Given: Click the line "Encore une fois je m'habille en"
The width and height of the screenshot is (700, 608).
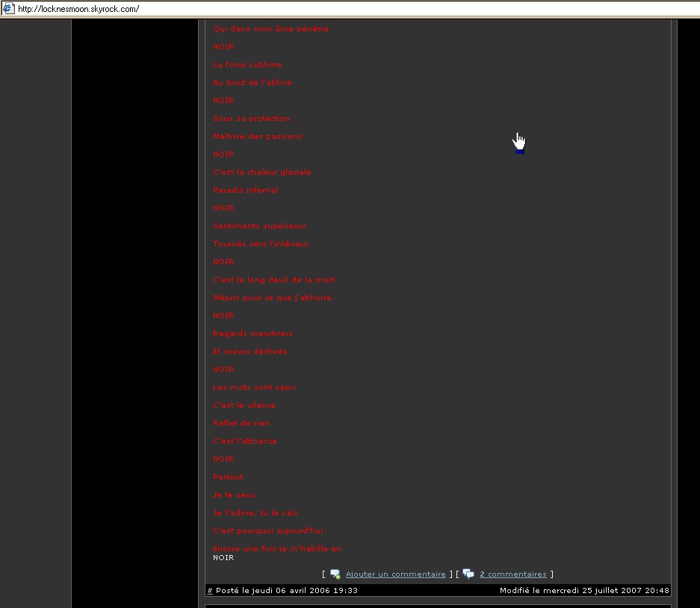Looking at the screenshot, I should point(276,549).
